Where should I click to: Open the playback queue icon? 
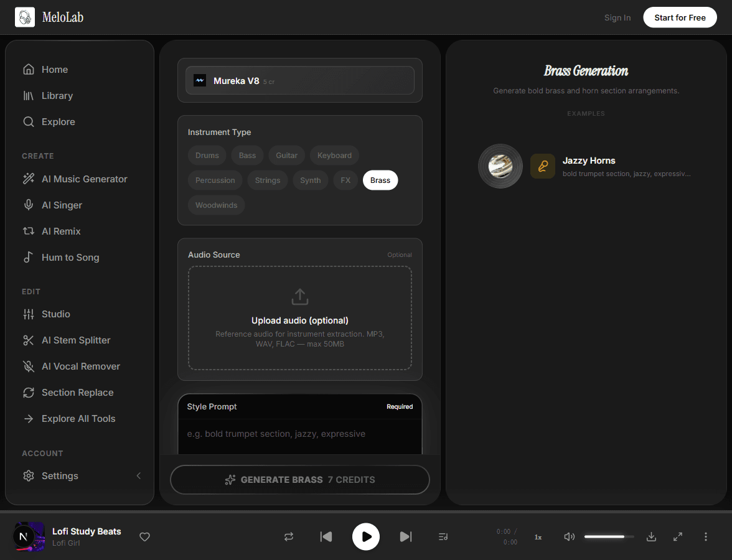(x=443, y=536)
